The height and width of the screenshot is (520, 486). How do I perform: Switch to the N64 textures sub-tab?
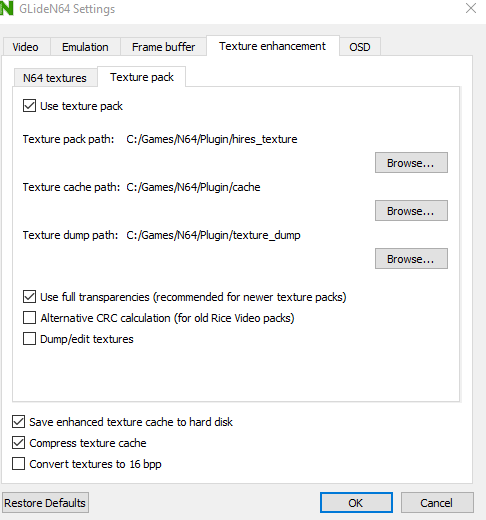tap(55, 78)
